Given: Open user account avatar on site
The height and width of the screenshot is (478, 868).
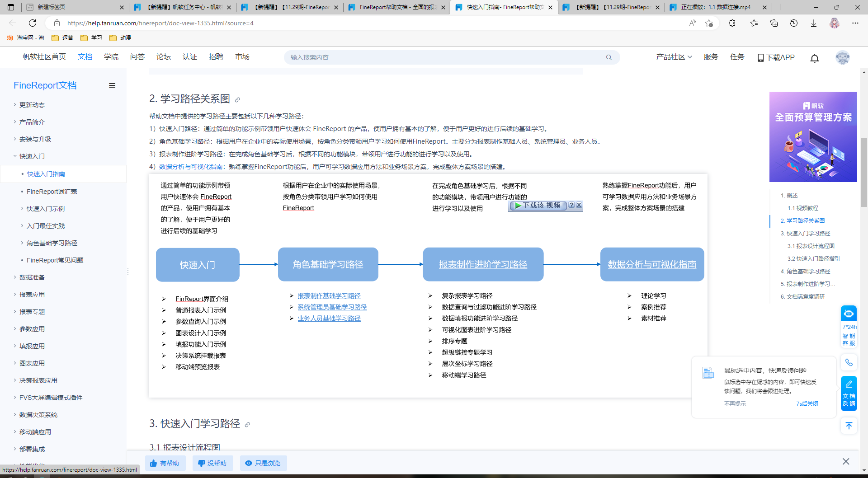Looking at the screenshot, I should 843,57.
